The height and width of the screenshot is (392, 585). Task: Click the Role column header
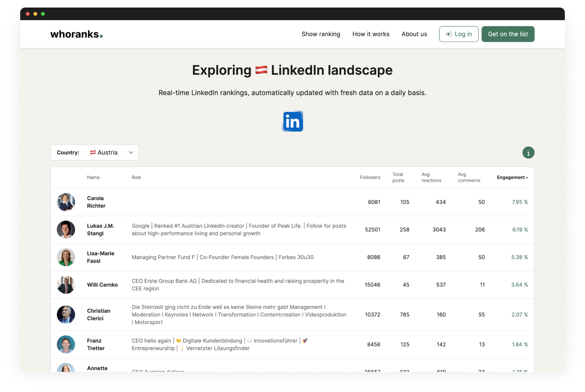click(136, 178)
